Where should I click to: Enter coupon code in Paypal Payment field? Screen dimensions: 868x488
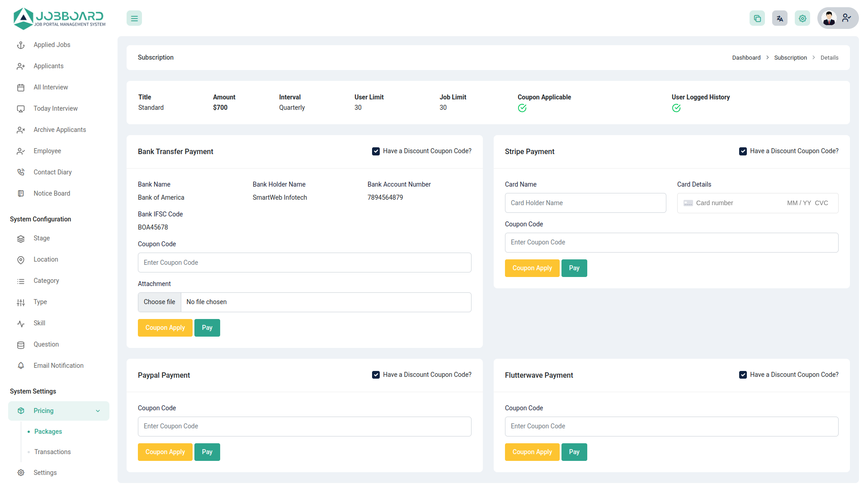coord(304,426)
